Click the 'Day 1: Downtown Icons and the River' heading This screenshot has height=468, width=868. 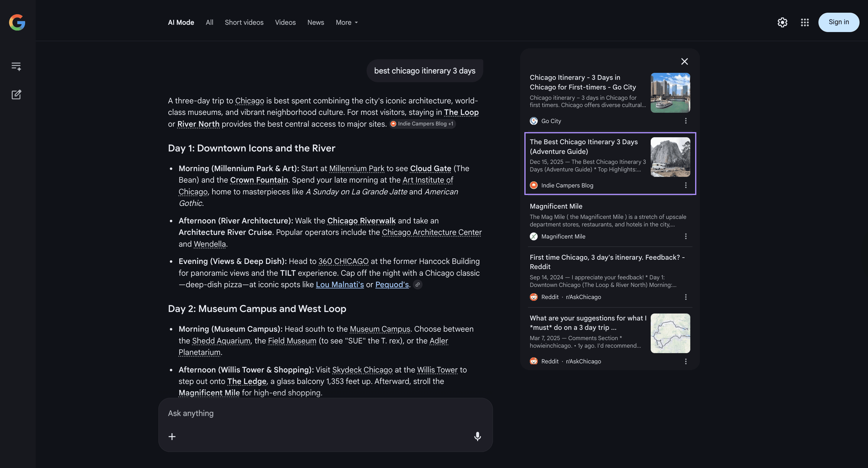251,148
